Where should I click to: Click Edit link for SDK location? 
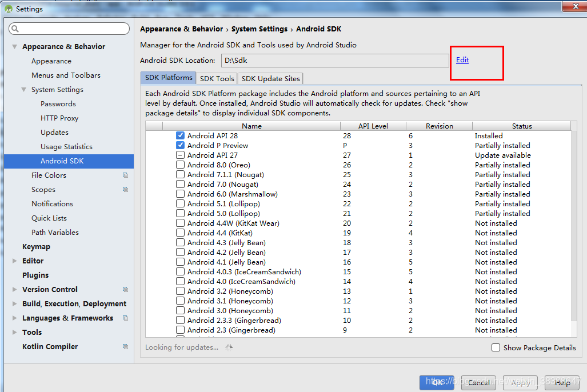coord(462,60)
